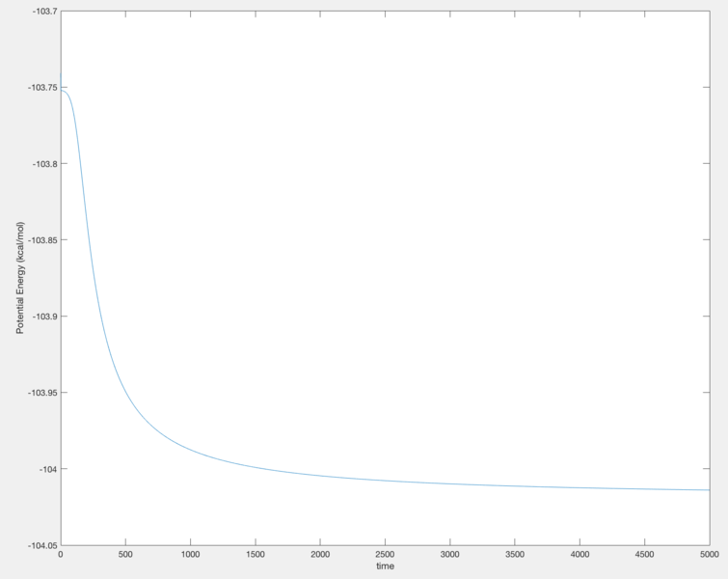Select the y-axis tick '-104.05'
Viewport: 728px width, 579px height.
(x=43, y=545)
